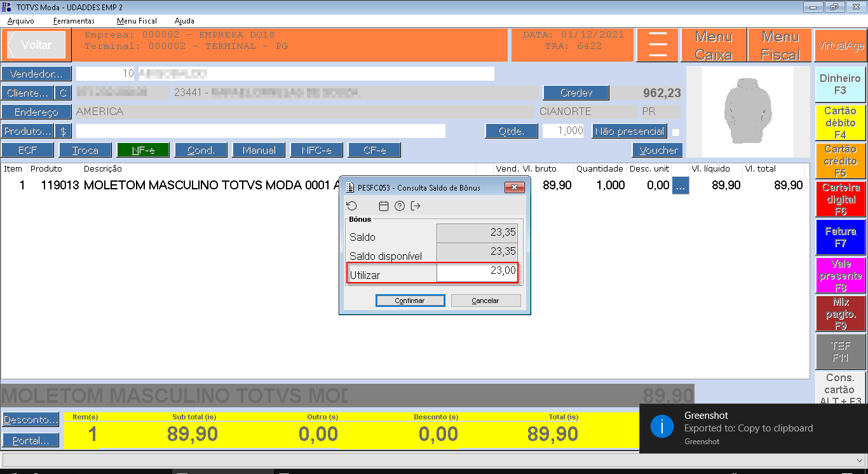868x474 pixels.
Task: Click the ellipsis button in item row 1
Action: [x=681, y=186]
